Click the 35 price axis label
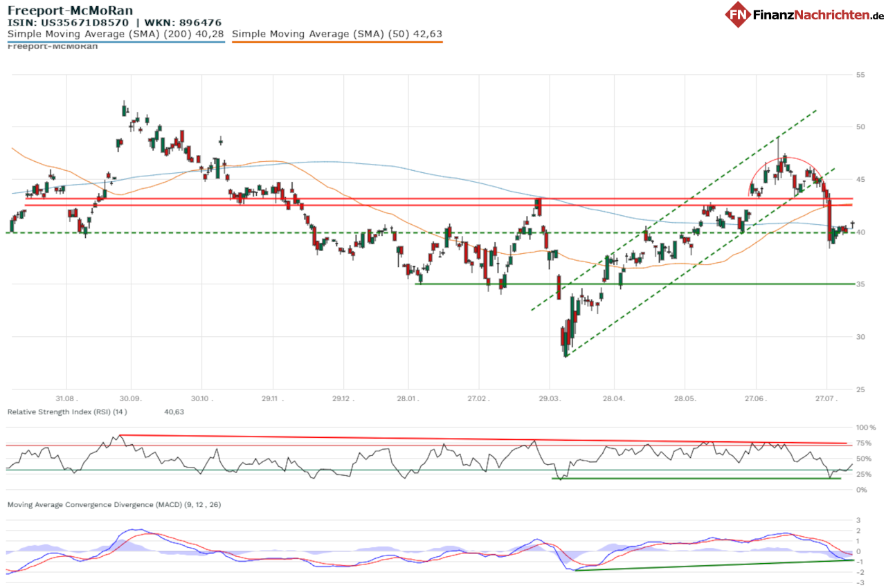Screen dimensions: 886x588 861,285
